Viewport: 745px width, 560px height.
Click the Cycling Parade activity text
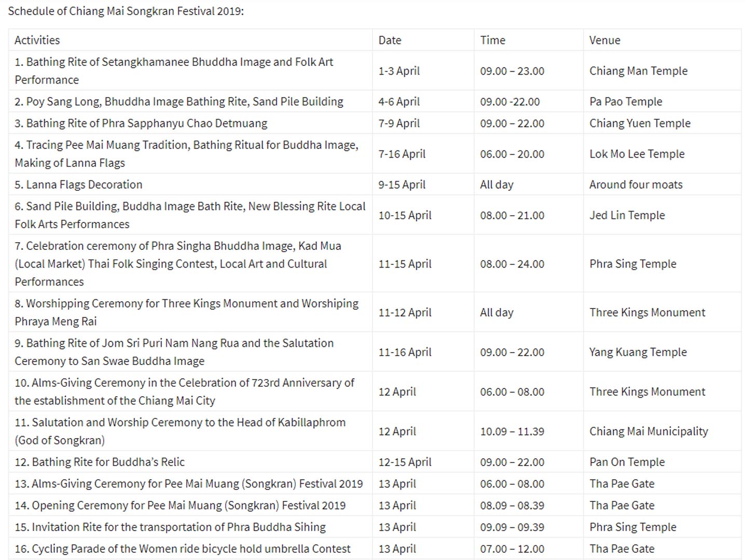pyautogui.click(x=183, y=549)
